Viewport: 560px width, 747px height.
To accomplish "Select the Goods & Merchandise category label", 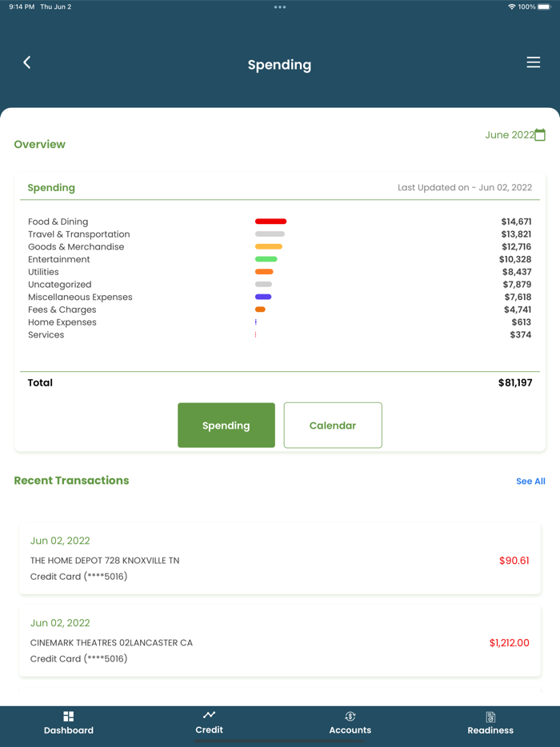I will (76, 247).
